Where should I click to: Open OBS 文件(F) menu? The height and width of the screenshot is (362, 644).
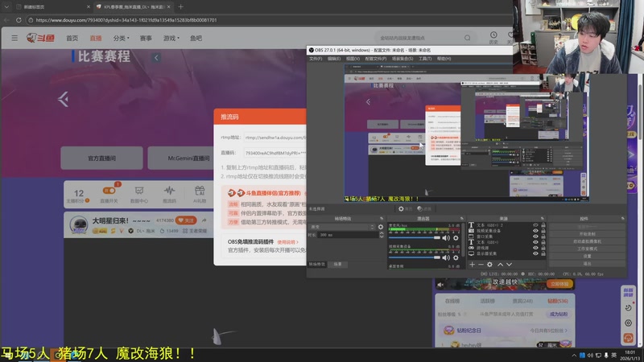(x=316, y=59)
